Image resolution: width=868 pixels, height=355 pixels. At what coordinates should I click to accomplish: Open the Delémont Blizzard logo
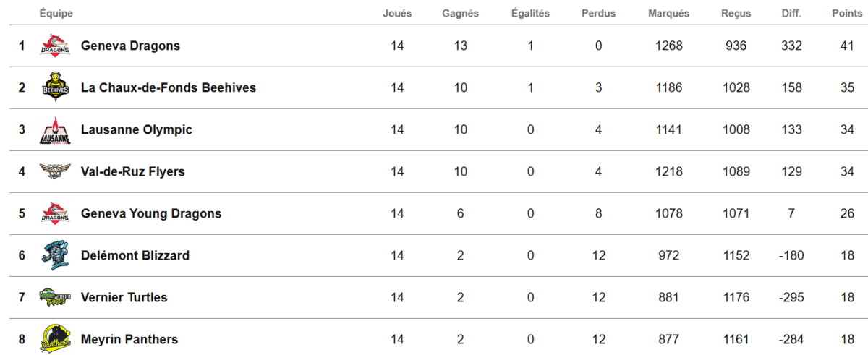point(55,255)
